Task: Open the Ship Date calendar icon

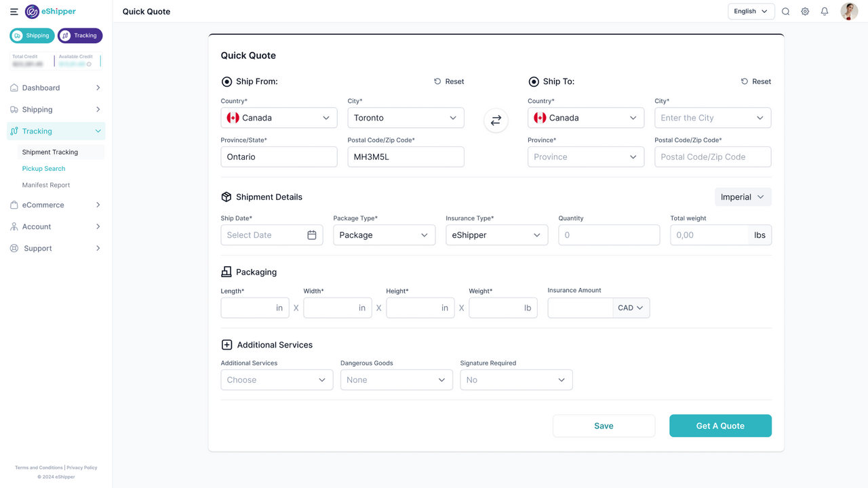Action: [x=312, y=235]
